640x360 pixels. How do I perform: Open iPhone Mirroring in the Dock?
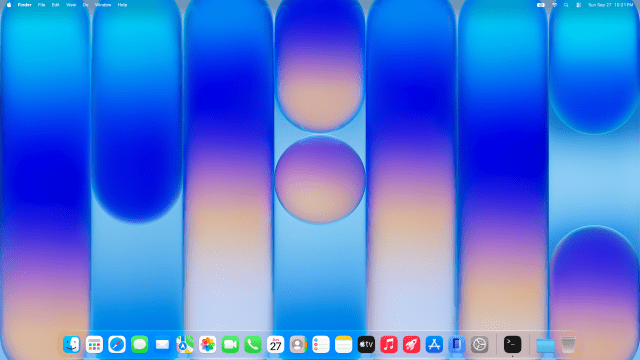pos(457,344)
